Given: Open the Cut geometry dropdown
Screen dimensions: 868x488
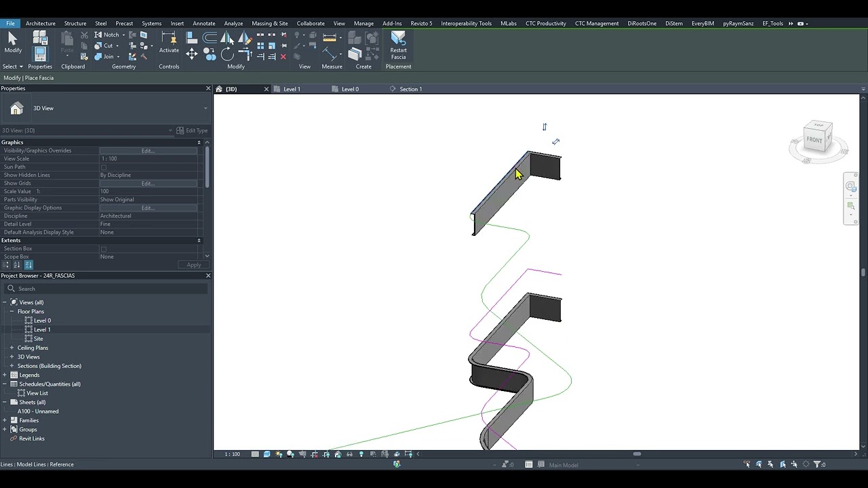Looking at the screenshot, I should (117, 45).
